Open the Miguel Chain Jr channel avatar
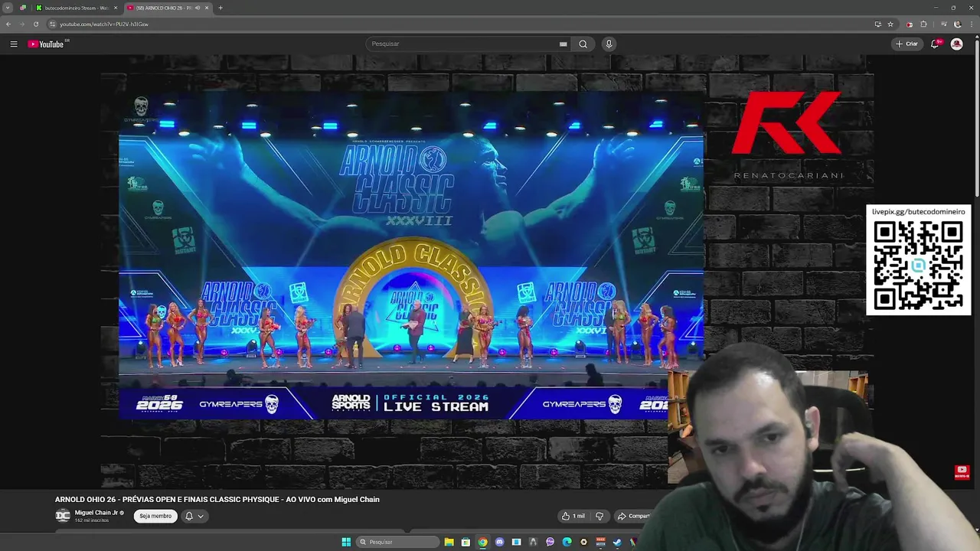 (63, 516)
